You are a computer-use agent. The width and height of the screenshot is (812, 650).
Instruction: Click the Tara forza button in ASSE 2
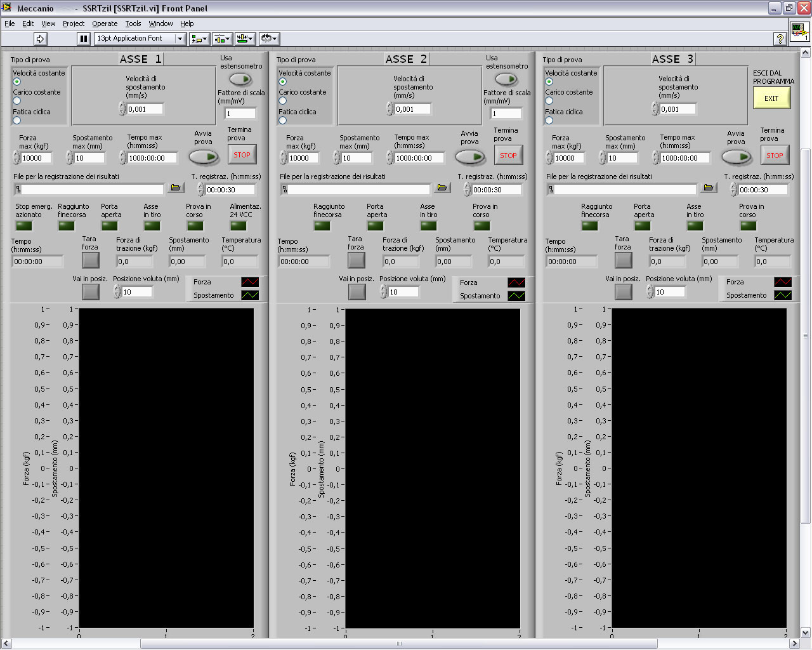point(357,260)
